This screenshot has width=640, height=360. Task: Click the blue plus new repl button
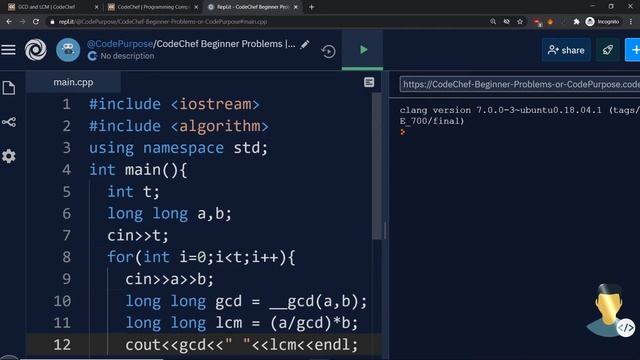(x=633, y=50)
